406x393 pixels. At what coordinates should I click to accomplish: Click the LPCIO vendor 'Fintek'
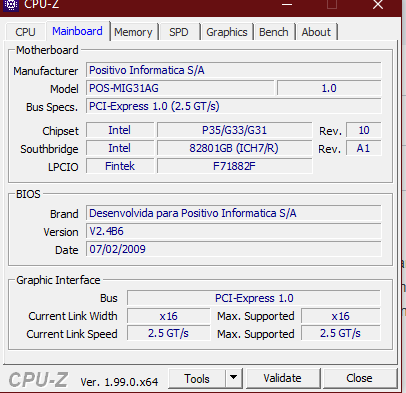click(120, 166)
